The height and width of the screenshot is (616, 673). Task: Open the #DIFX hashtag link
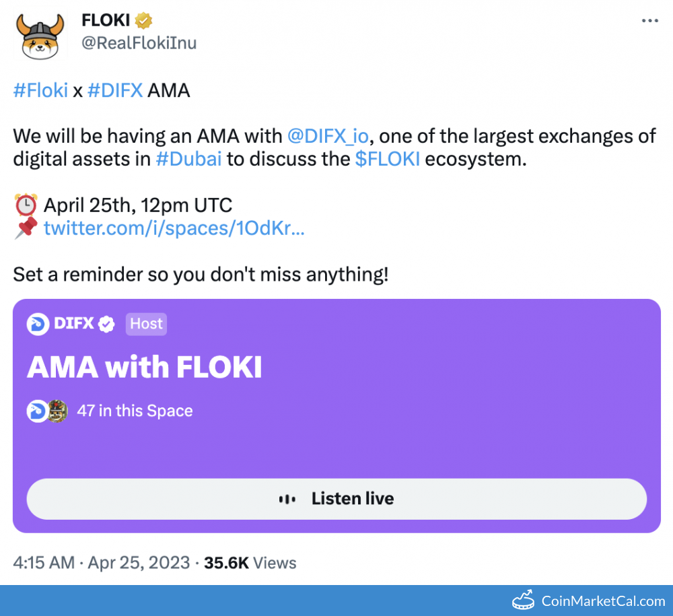[115, 90]
